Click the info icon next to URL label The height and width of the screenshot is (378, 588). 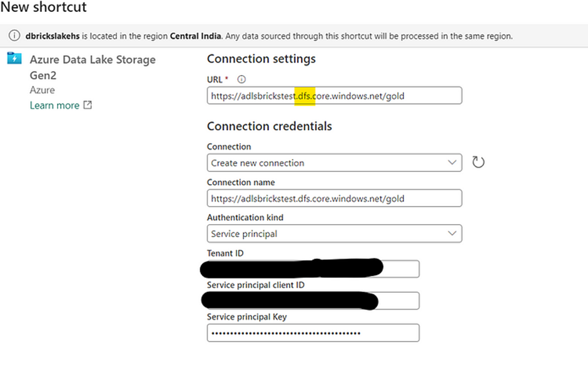point(241,79)
